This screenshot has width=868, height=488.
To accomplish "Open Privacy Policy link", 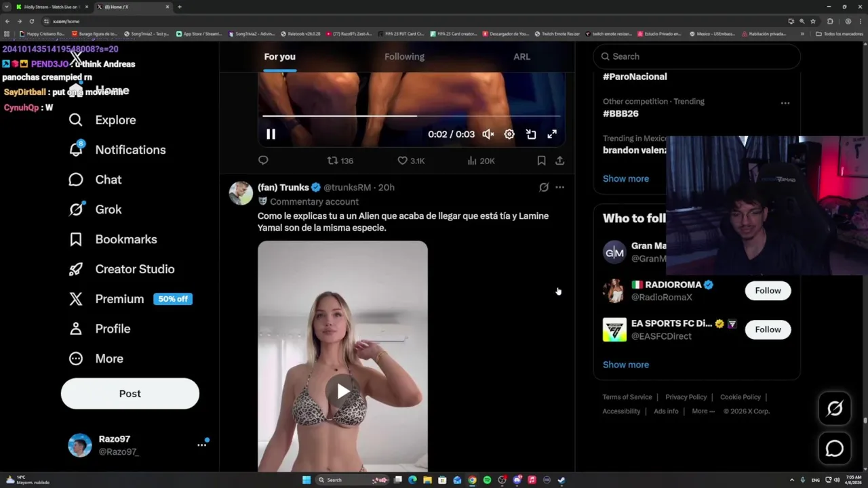I will (x=686, y=397).
